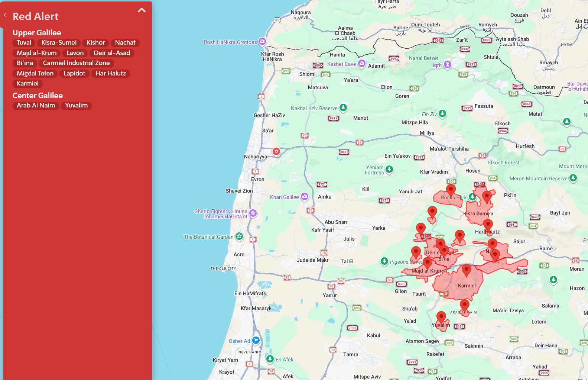Select the Deir al-Asad chip in the alert list
This screenshot has width=588, height=380.
click(x=112, y=53)
